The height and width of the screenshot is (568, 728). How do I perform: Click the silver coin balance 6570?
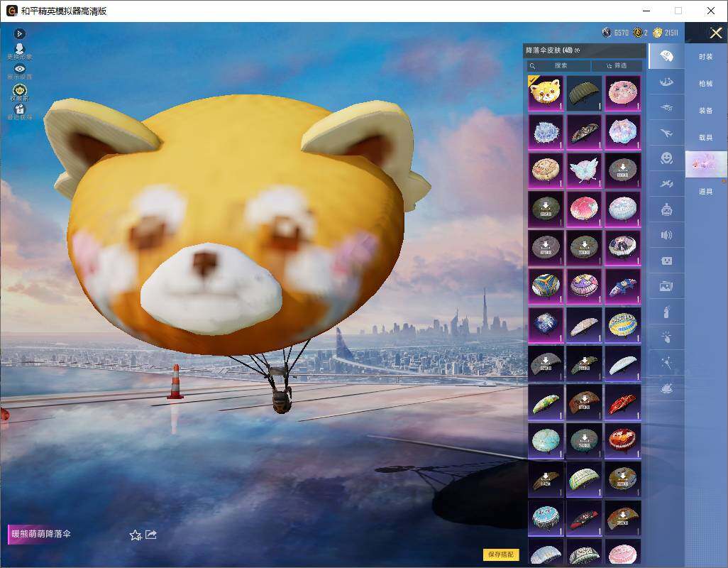click(x=615, y=33)
